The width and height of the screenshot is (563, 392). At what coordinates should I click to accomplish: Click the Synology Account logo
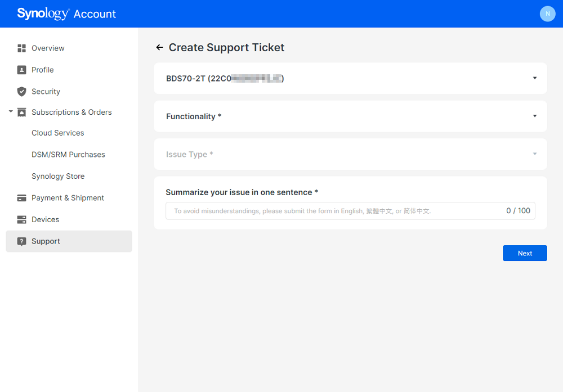[x=66, y=13]
